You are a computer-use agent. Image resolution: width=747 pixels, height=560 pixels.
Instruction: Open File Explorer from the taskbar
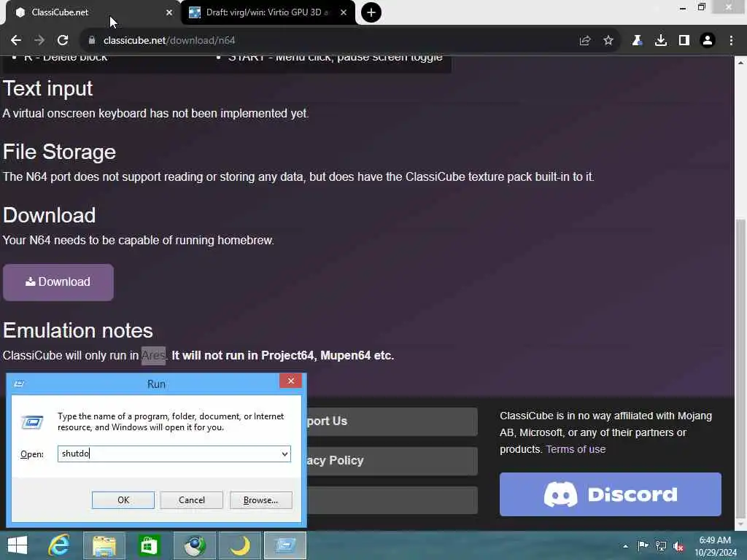pyautogui.click(x=104, y=545)
